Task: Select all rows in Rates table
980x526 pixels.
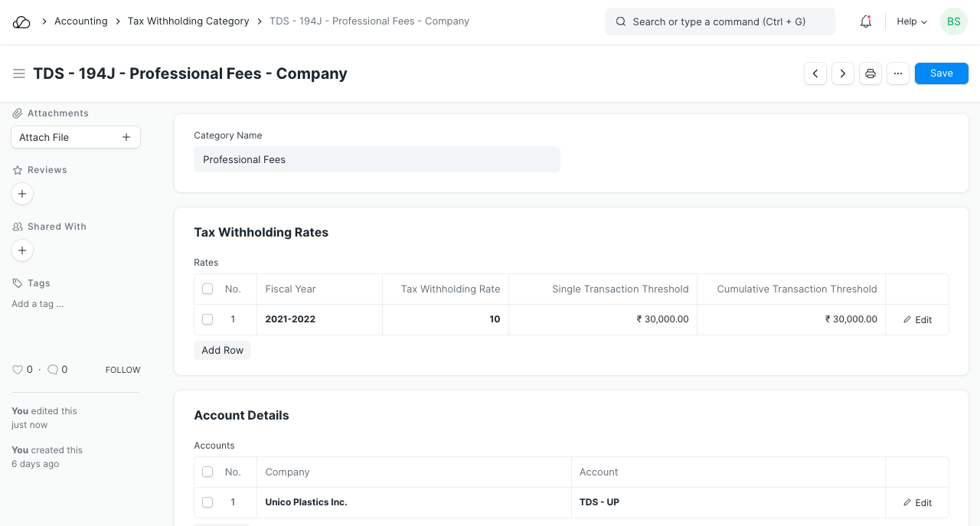Action: click(207, 289)
